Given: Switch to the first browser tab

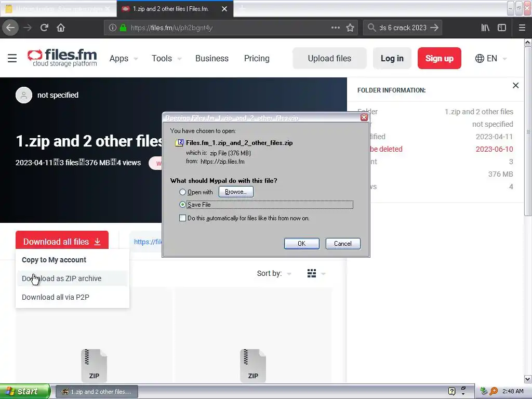Looking at the screenshot, I should (58, 9).
